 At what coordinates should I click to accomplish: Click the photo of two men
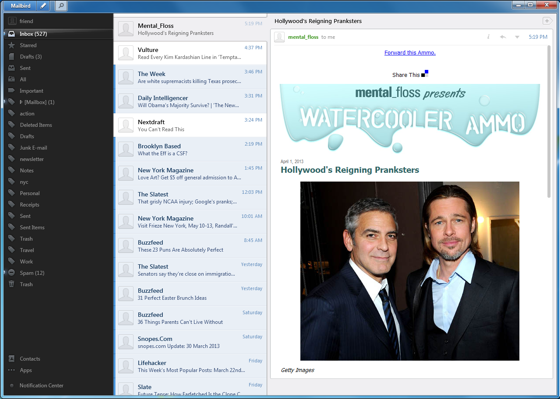click(410, 271)
